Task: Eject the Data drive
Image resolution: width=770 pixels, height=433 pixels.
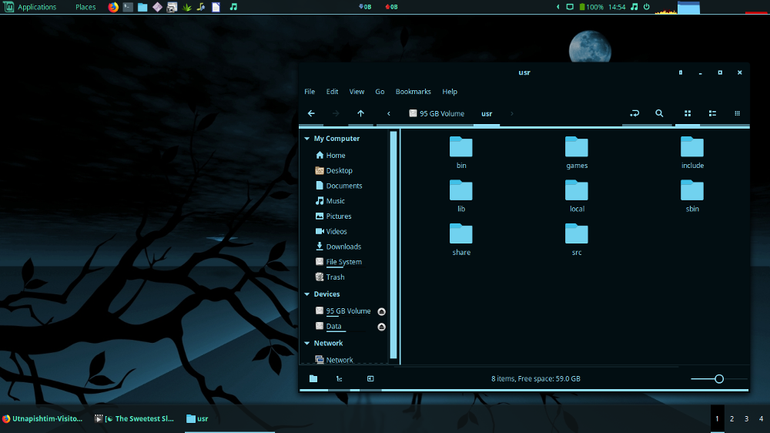Action: click(x=382, y=326)
